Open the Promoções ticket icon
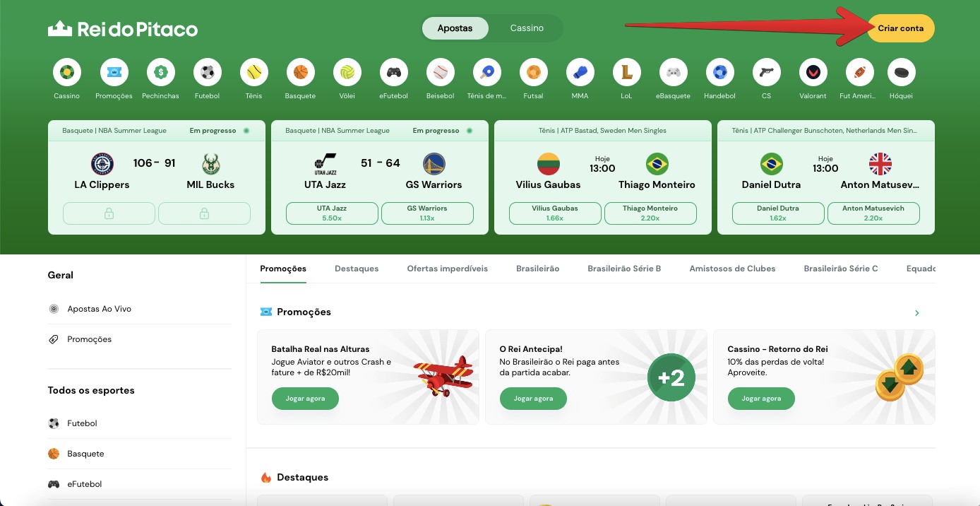Image resolution: width=980 pixels, height=506 pixels. (x=114, y=72)
